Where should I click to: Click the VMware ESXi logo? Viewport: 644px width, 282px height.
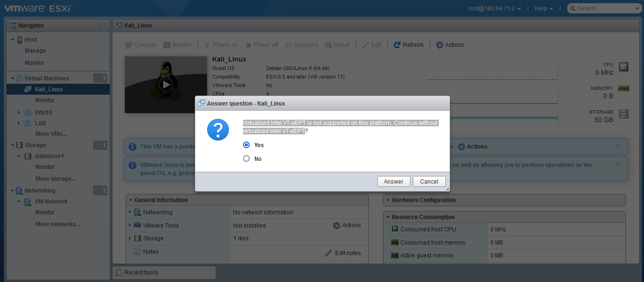tap(39, 8)
